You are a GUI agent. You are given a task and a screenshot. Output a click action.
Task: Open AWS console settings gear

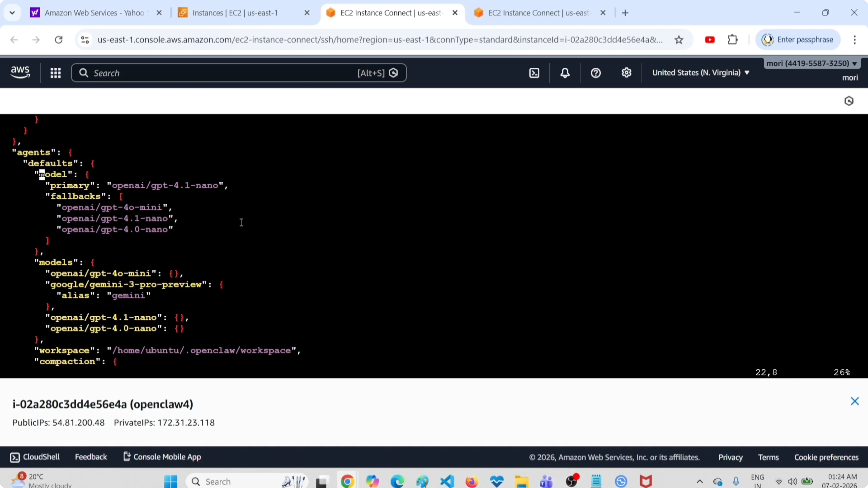(x=626, y=73)
